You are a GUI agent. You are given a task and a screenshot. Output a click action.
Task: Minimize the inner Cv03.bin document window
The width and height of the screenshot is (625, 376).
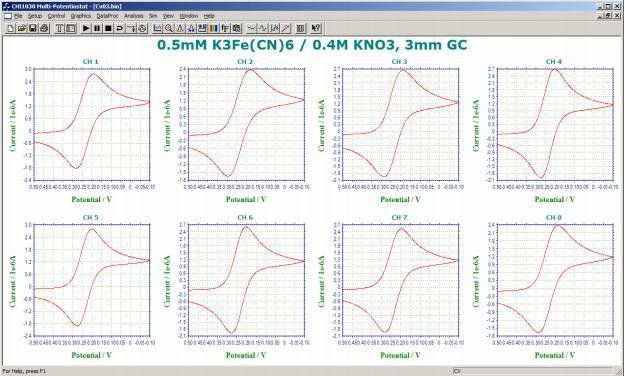pyautogui.click(x=600, y=15)
